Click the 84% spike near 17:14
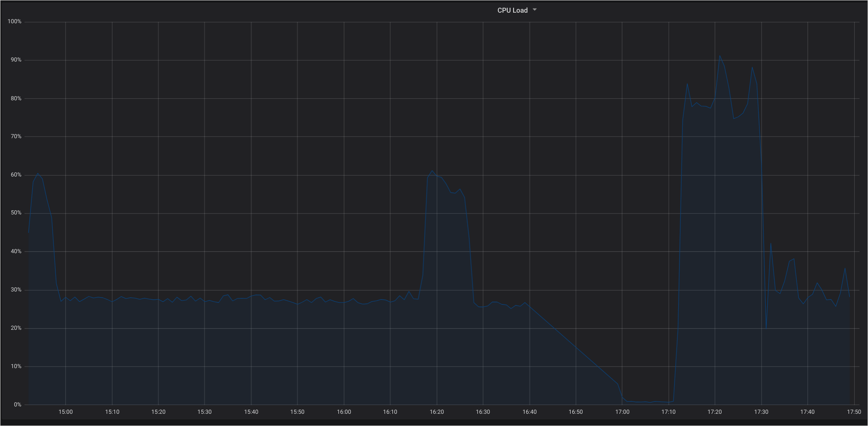The image size is (868, 426). pos(687,84)
